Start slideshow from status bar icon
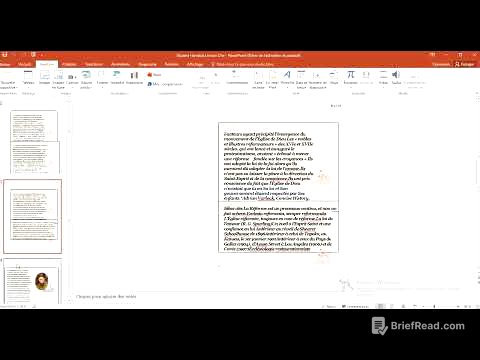The width and height of the screenshot is (480, 360). click(415, 306)
